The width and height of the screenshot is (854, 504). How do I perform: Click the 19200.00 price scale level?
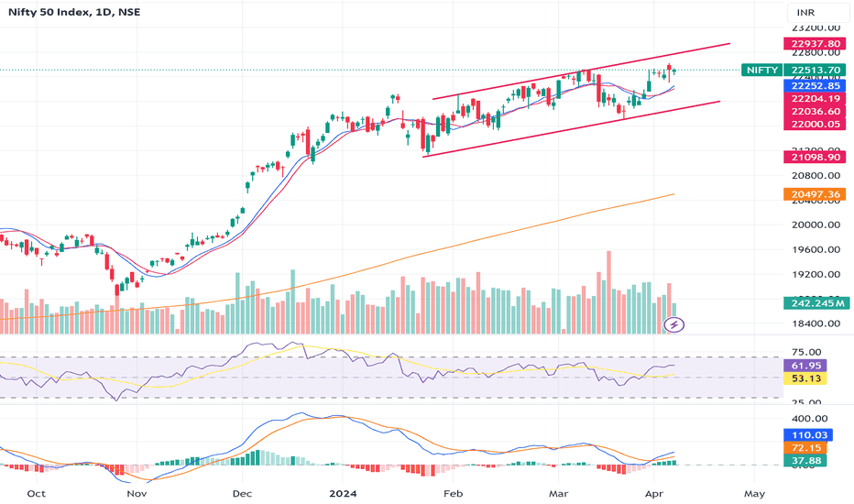click(816, 274)
